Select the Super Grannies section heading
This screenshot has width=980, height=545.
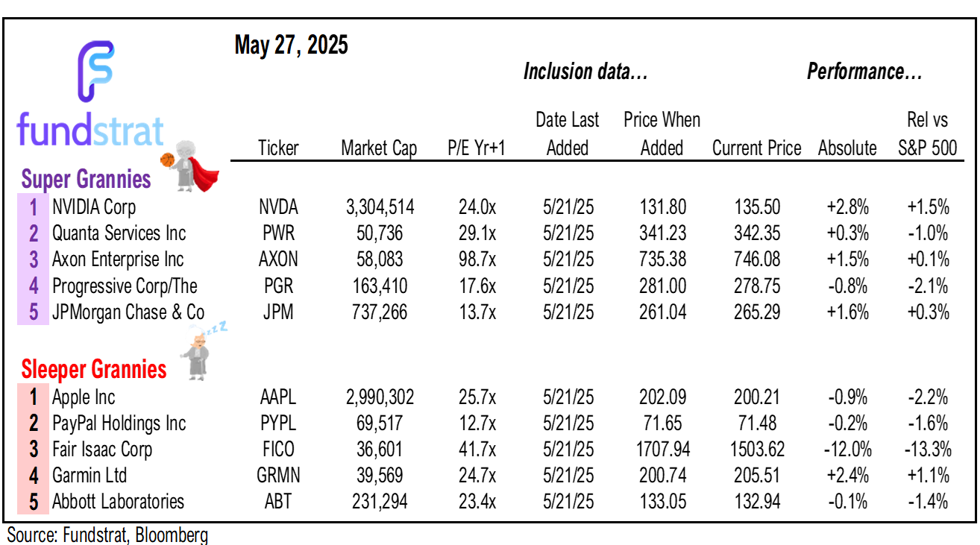coord(86,180)
